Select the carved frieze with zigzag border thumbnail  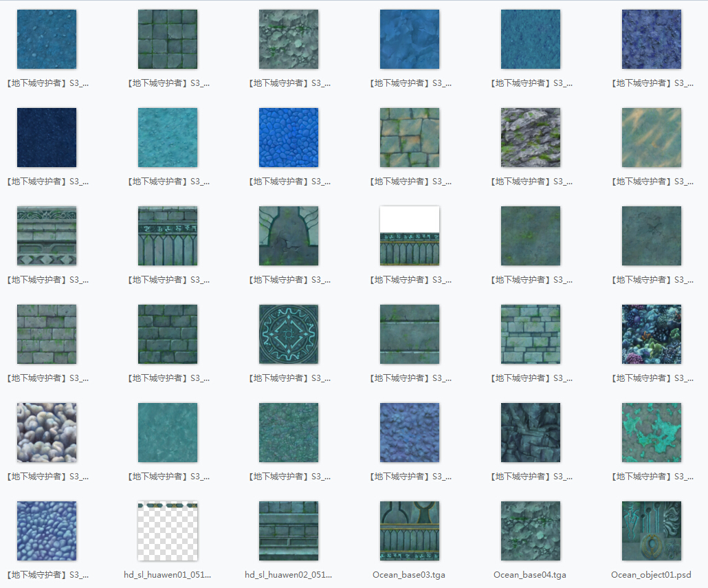[47, 236]
